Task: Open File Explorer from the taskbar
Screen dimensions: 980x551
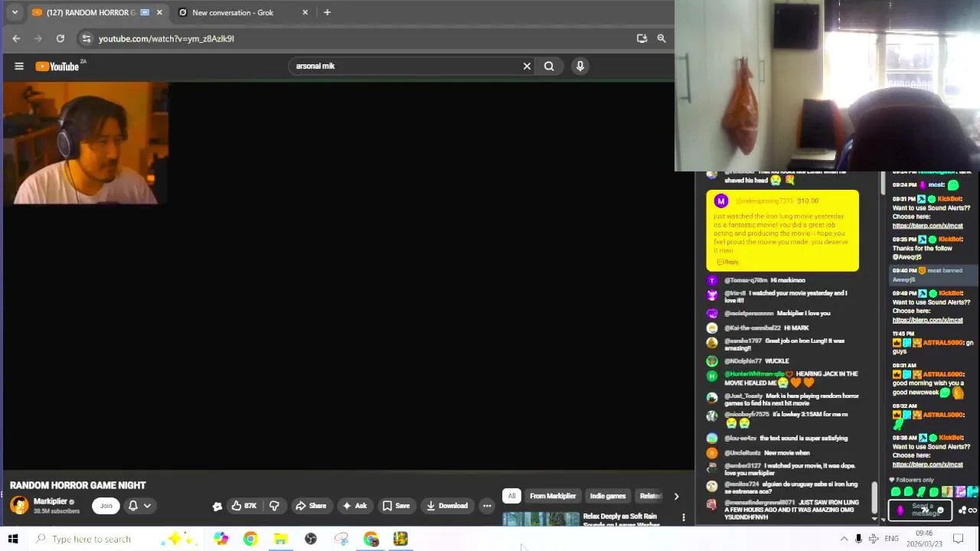Action: 280,539
